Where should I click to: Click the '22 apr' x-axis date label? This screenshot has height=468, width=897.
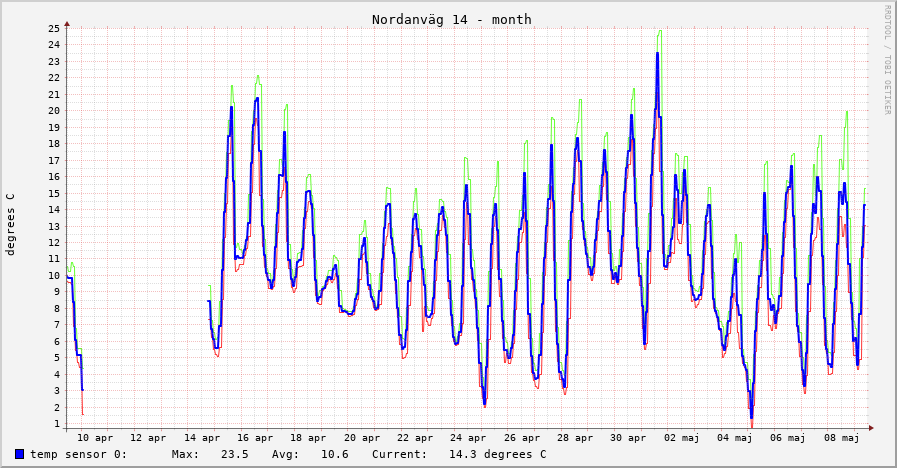(415, 438)
